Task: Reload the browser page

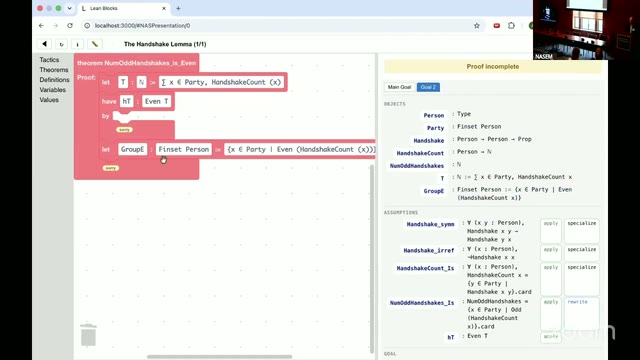Action: [70, 25]
